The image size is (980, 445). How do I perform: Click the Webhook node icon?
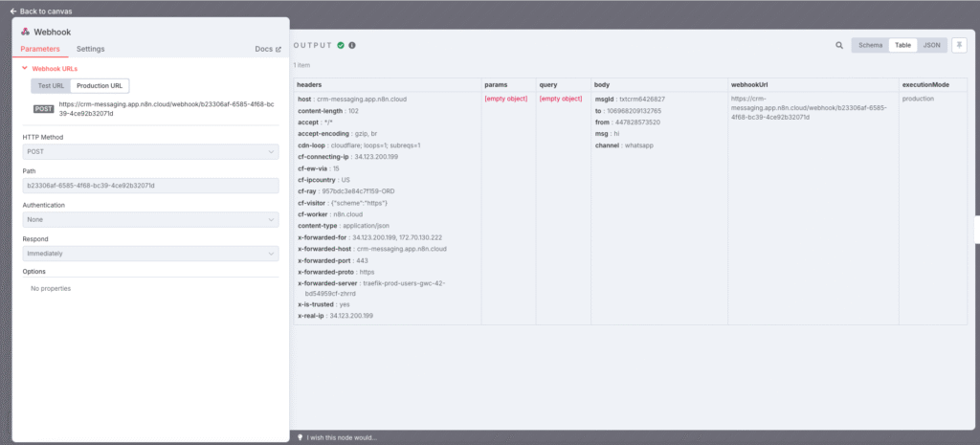(x=26, y=32)
